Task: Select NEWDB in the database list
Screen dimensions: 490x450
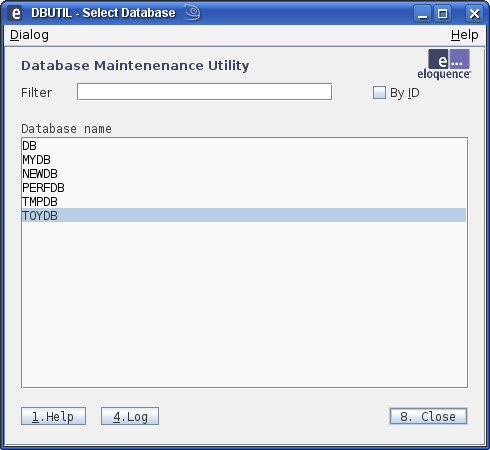Action: point(244,174)
